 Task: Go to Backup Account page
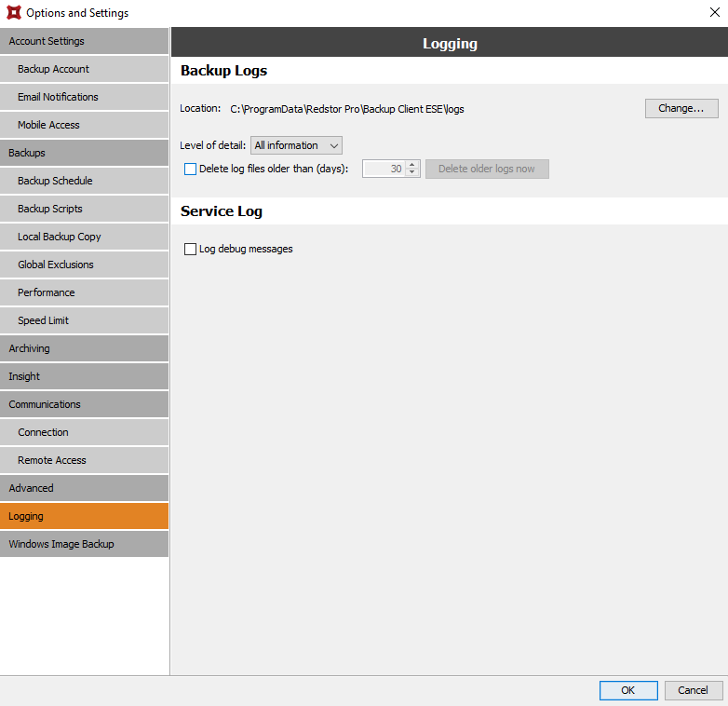click(84, 69)
